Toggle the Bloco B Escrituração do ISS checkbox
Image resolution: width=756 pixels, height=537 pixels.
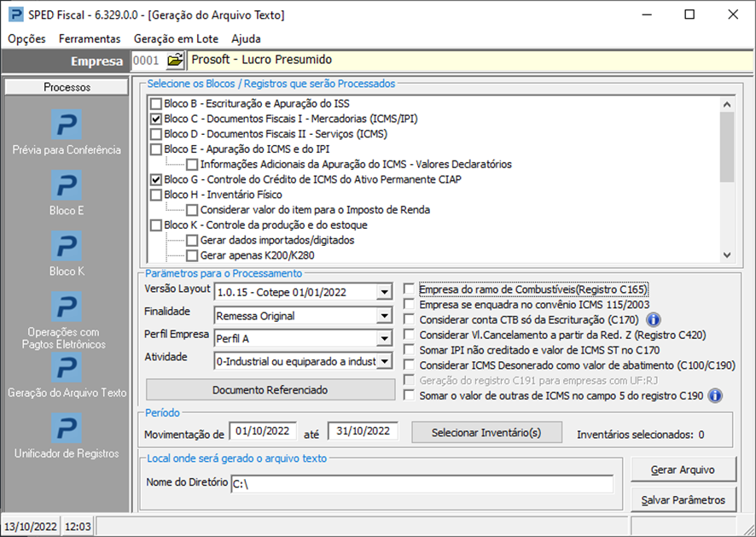tap(156, 104)
